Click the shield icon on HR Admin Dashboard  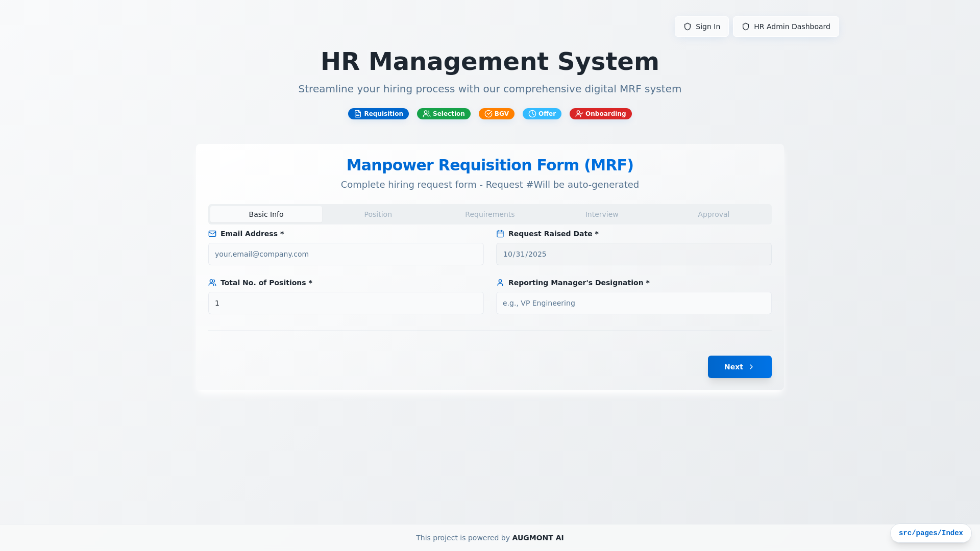(746, 27)
